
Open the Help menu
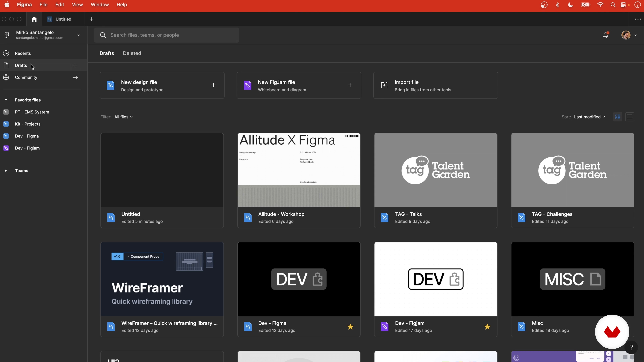point(122,5)
